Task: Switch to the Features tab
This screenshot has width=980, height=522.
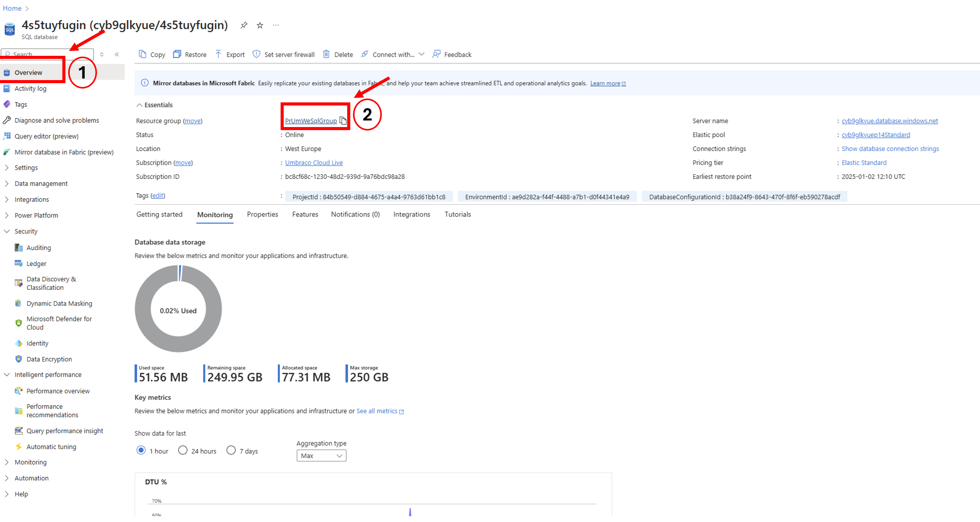Action: click(305, 214)
